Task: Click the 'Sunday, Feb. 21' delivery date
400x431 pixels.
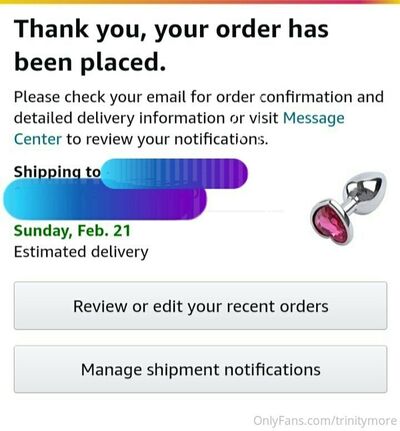Action: point(72,231)
